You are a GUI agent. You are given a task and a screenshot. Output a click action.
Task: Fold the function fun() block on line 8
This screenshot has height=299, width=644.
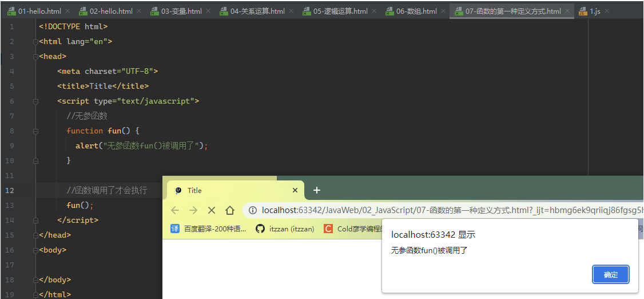[x=35, y=131]
